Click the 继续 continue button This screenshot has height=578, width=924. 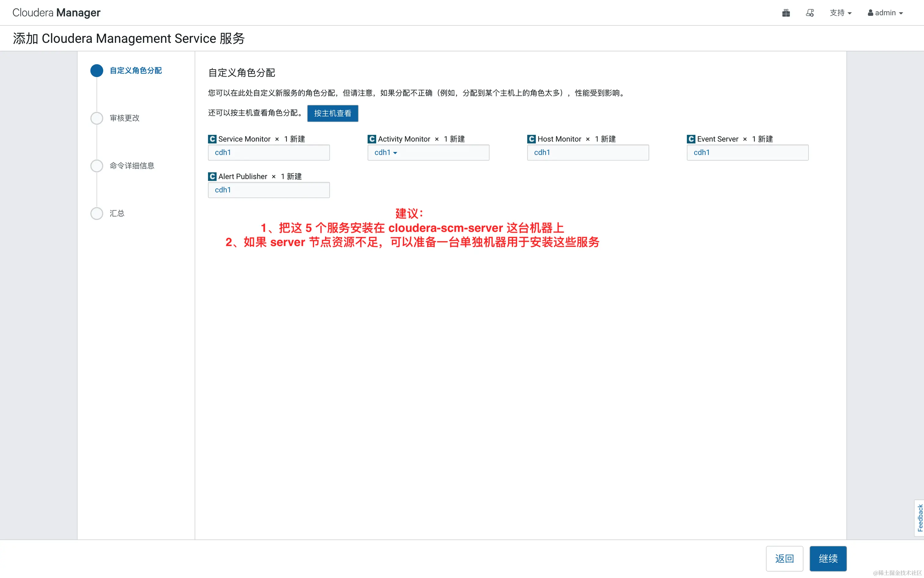point(828,558)
